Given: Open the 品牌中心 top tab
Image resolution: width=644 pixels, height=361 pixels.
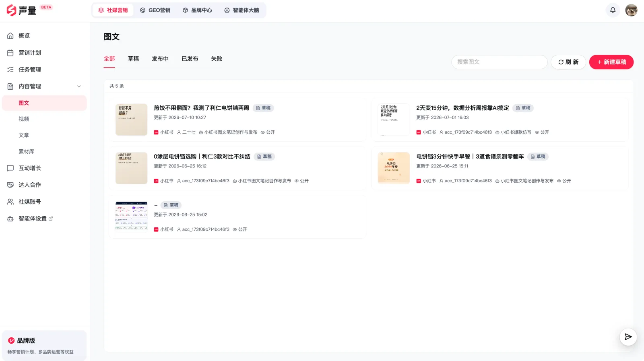Looking at the screenshot, I should (197, 10).
